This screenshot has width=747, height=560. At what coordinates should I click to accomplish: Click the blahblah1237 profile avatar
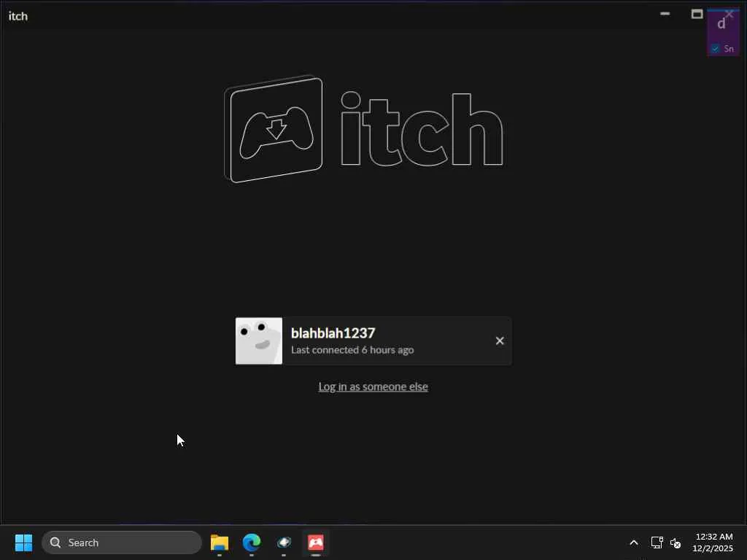click(x=259, y=341)
